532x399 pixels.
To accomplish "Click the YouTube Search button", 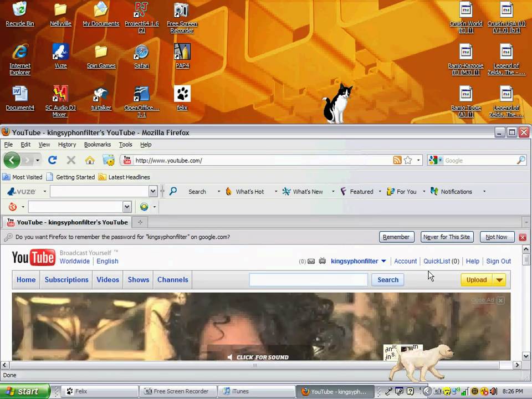I will [388, 280].
